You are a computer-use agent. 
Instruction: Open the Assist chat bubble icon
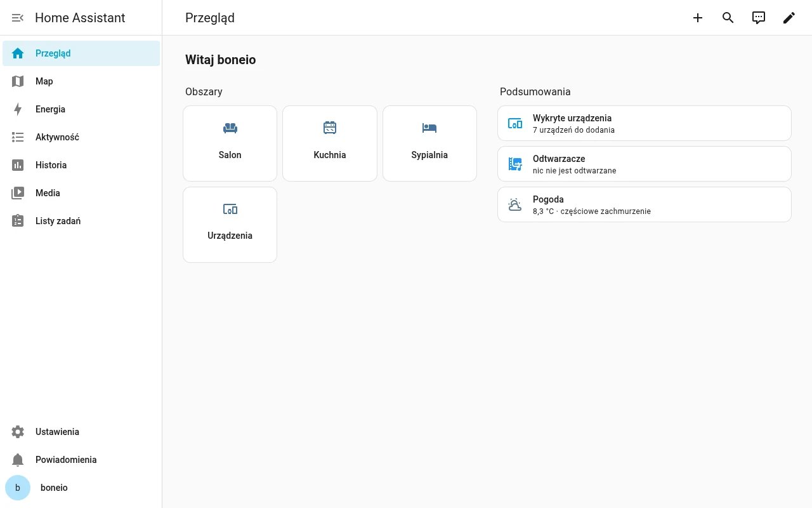point(759,18)
